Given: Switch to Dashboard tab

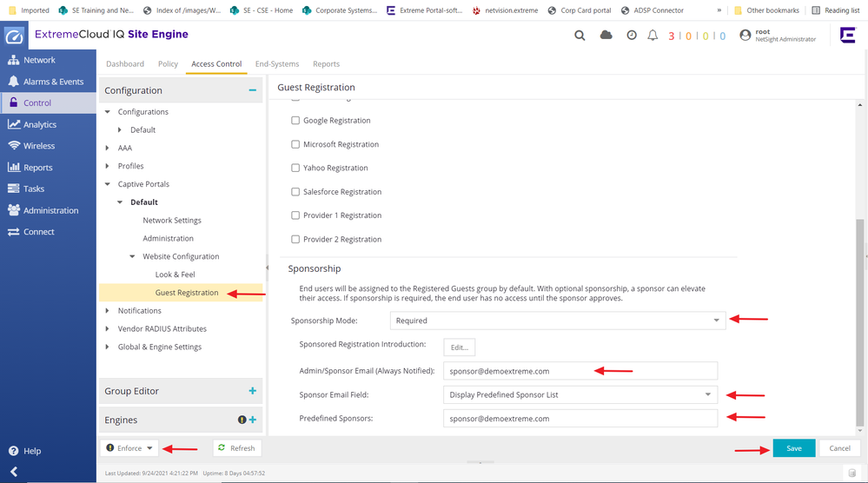Looking at the screenshot, I should 125,63.
